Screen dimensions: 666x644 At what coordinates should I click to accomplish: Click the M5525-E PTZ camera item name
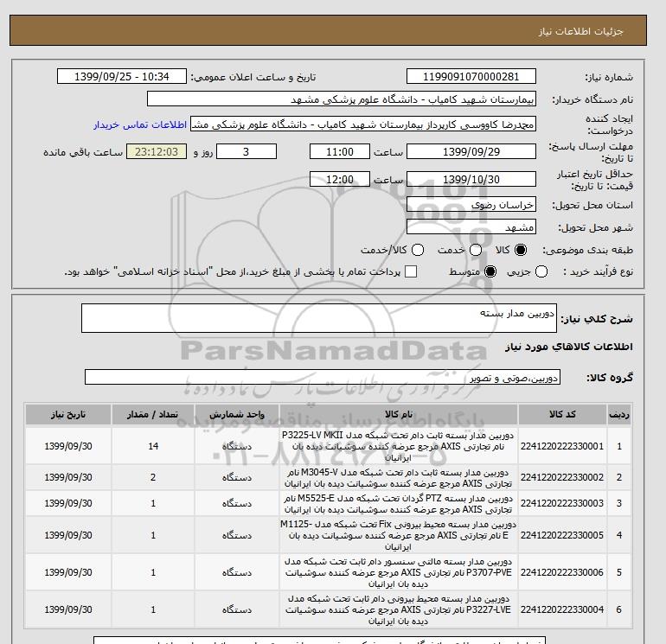point(399,504)
